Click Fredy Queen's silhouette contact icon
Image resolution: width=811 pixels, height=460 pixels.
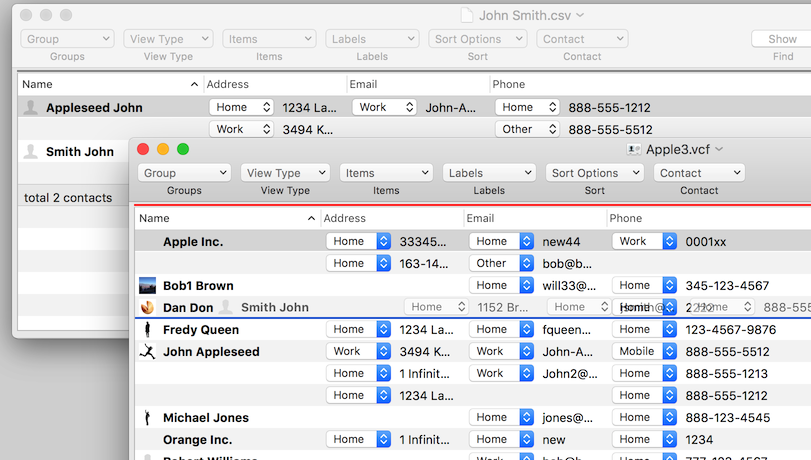tap(147, 330)
